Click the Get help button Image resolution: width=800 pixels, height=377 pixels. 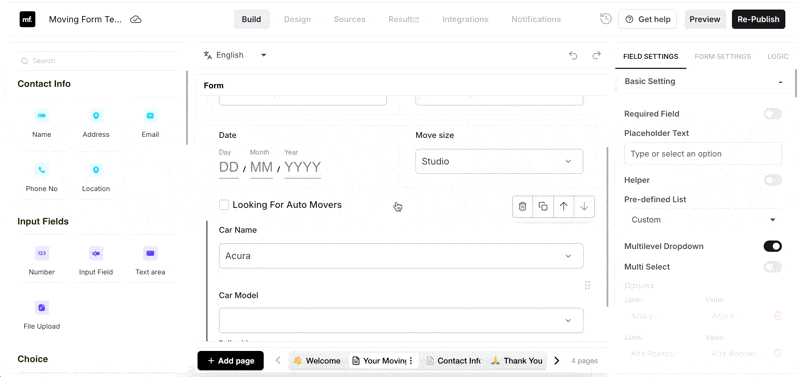point(647,19)
